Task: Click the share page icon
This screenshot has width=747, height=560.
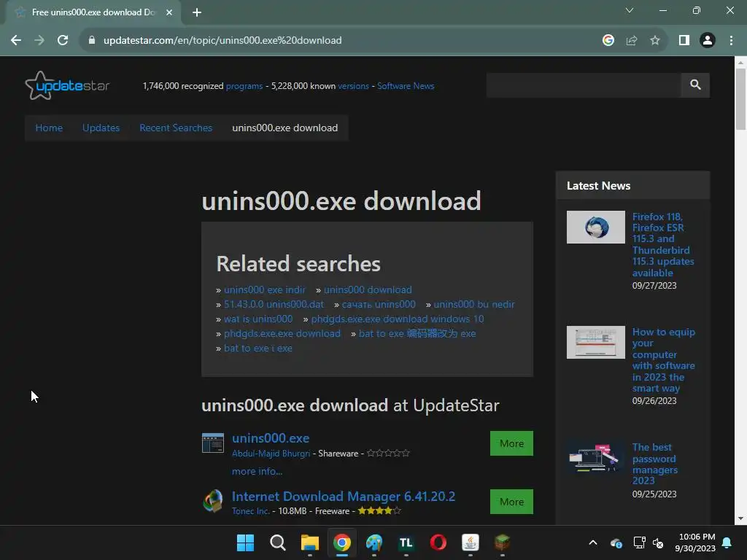Action: pos(632,41)
